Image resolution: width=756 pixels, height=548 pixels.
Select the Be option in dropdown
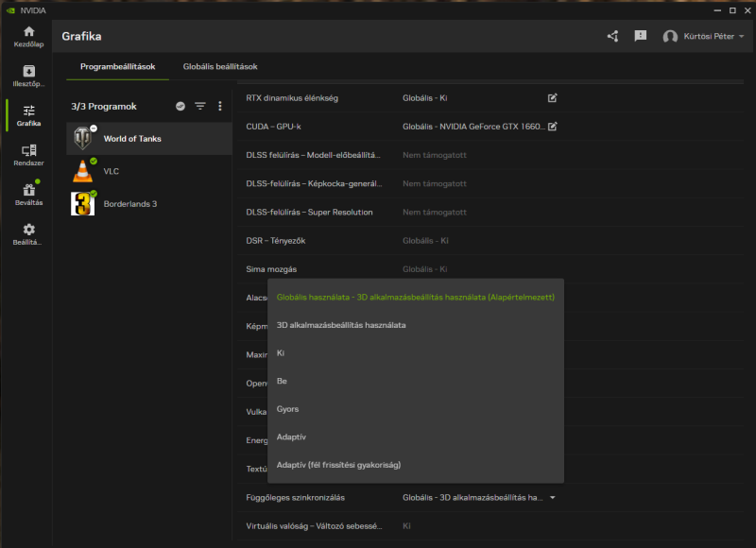[416, 382]
